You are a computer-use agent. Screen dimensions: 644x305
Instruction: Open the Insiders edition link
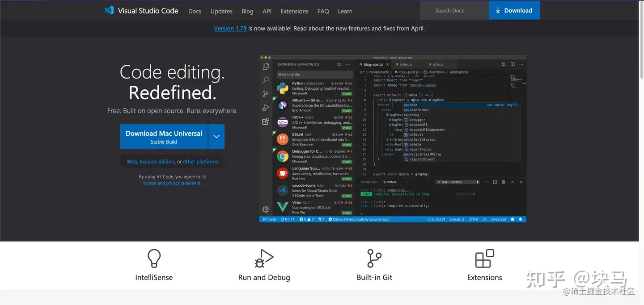[157, 162]
